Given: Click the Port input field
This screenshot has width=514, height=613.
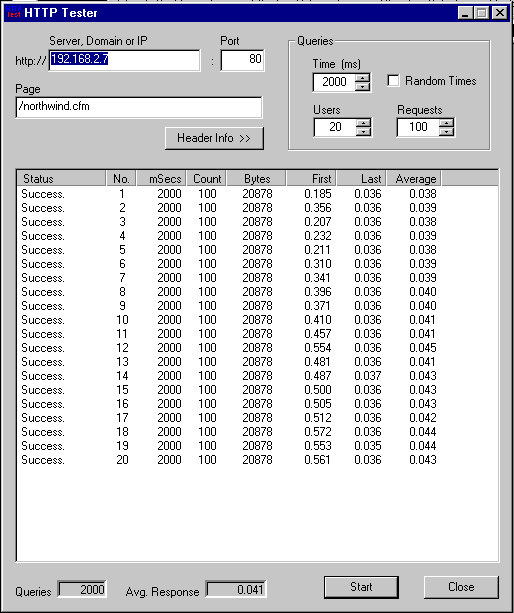Looking at the screenshot, I should click(242, 60).
